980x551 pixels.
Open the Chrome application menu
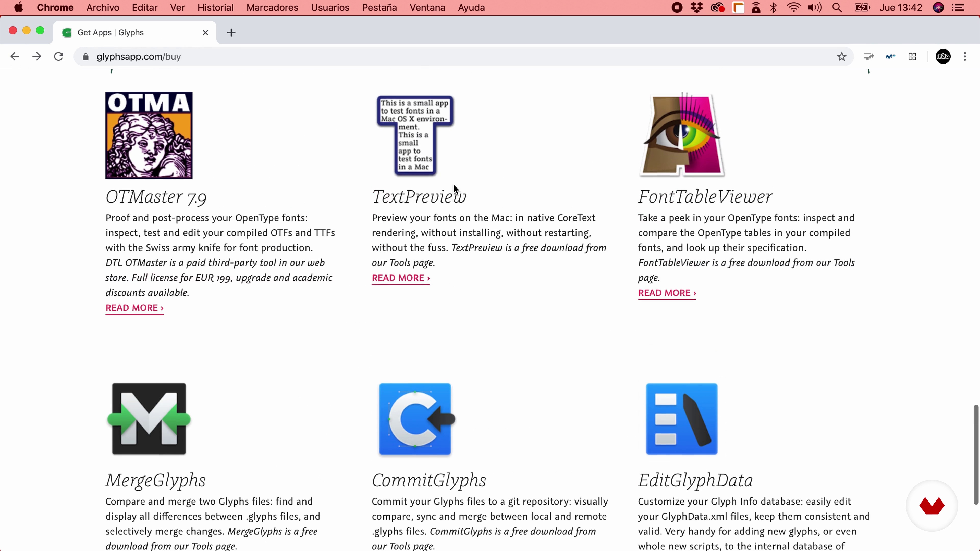coord(55,8)
